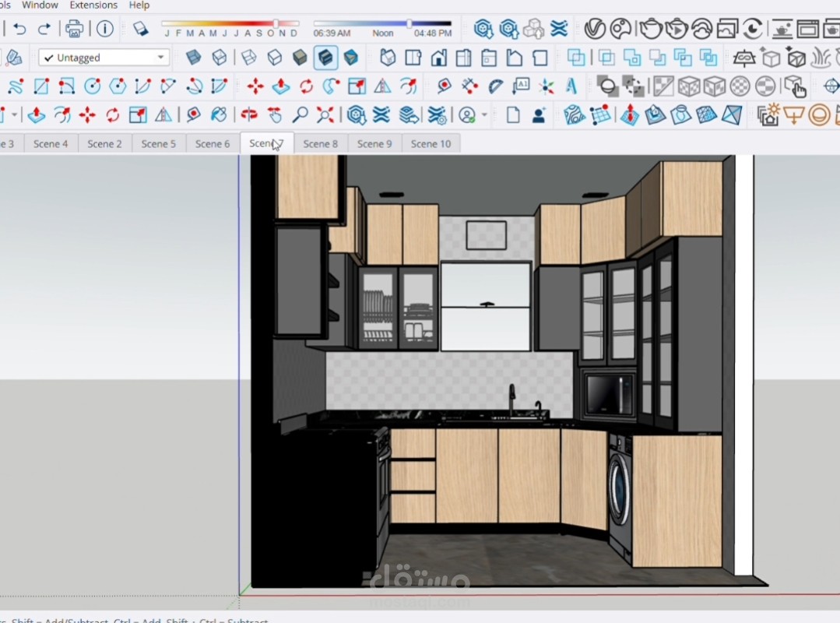Screen dimensions: 840x623
Task: Select the Pan hand tool
Action: coord(274,114)
